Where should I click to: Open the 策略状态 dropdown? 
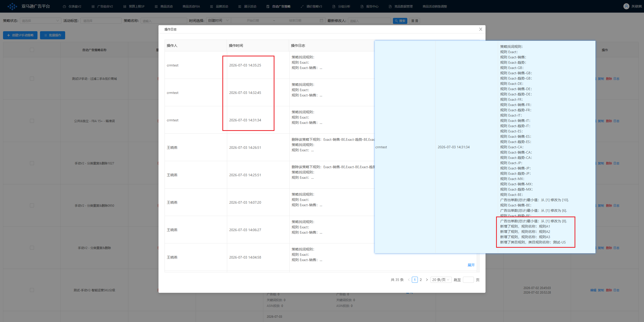[41, 21]
